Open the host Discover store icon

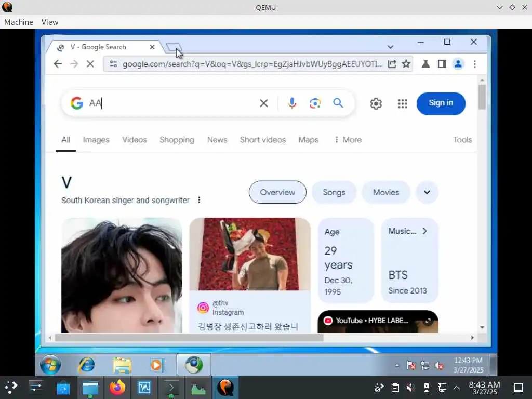63,388
